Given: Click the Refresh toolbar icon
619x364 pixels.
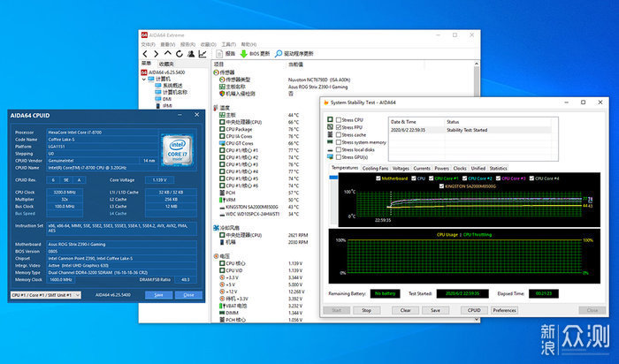Looking at the screenshot, I should 180,54.
